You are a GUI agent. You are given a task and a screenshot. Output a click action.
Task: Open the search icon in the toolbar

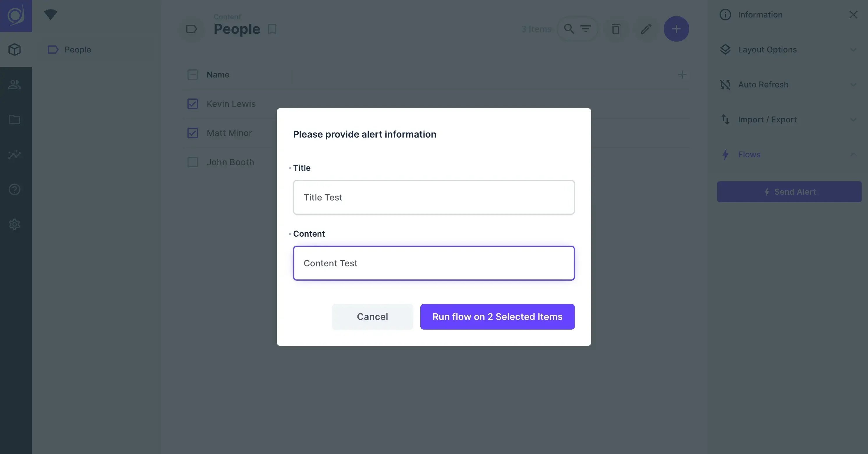pos(568,29)
